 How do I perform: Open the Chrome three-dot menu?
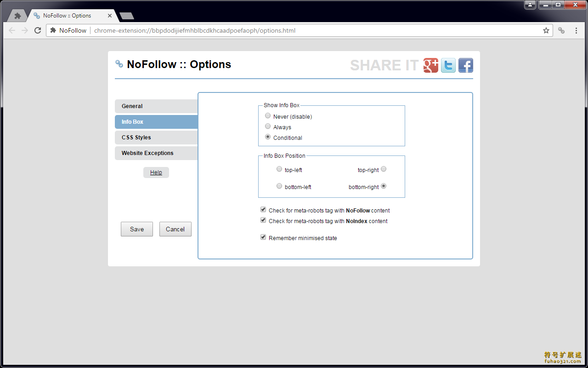(x=576, y=30)
